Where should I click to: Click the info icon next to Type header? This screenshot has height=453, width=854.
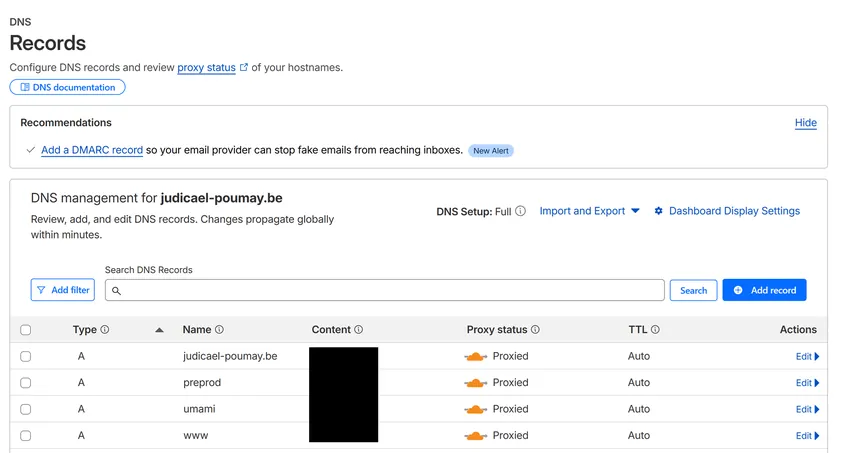coord(105,329)
